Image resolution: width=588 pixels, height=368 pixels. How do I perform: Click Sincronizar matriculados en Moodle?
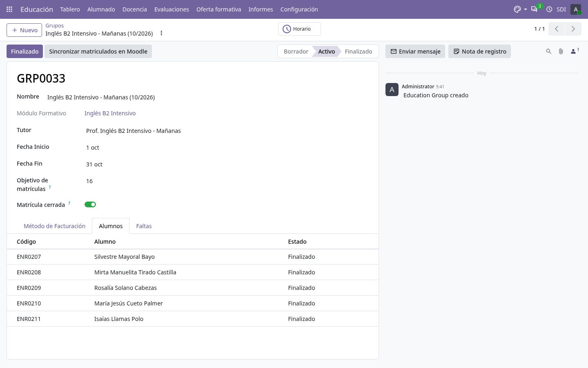tap(98, 52)
